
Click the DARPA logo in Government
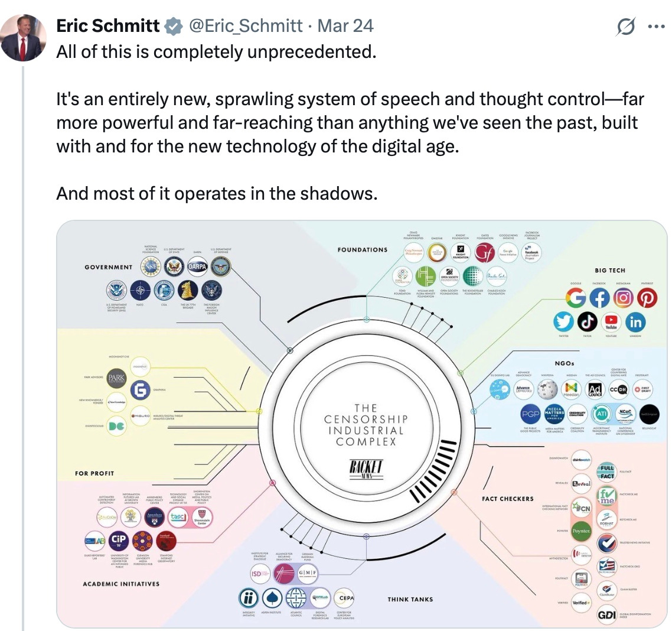(x=198, y=266)
